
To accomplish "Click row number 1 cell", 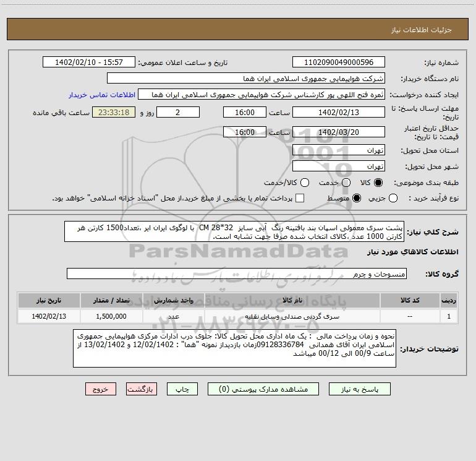I will point(449,316).
